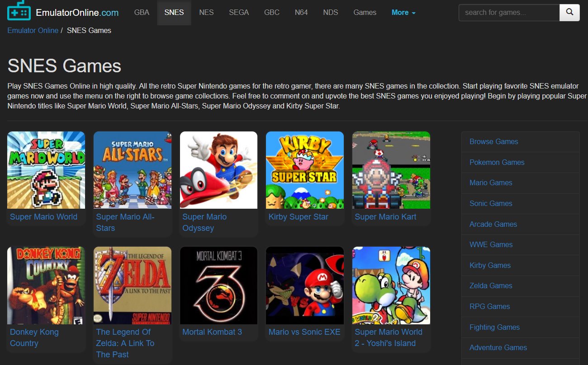588x365 pixels.
Task: Open the Kirby Super Star cover image
Action: [x=305, y=170]
